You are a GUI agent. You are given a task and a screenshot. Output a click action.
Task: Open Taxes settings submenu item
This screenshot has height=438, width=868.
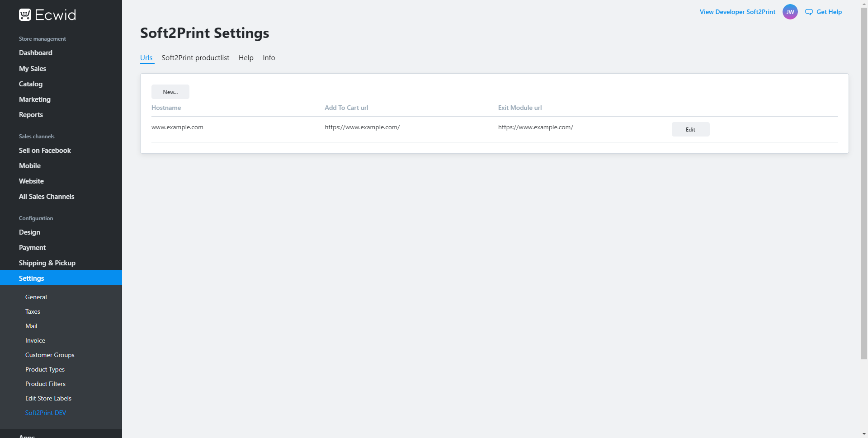coord(33,311)
